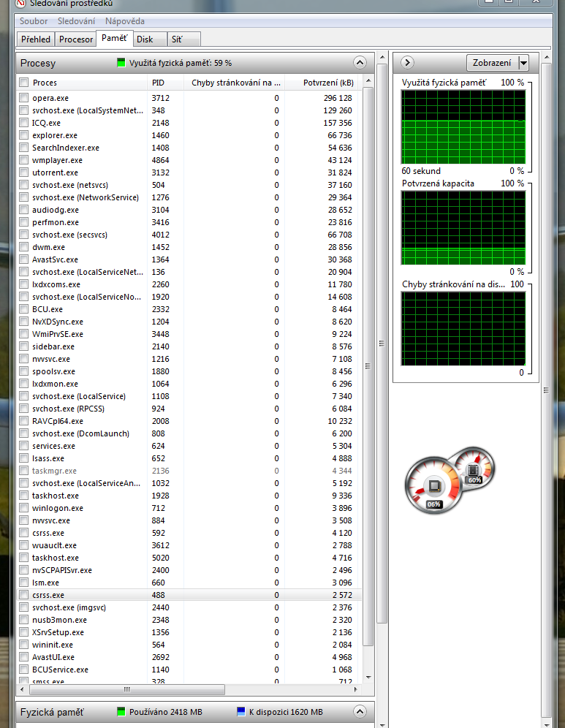Screen dimensions: 565x728
Task: Check the ICQ.exe process checkbox
Action: 23,123
